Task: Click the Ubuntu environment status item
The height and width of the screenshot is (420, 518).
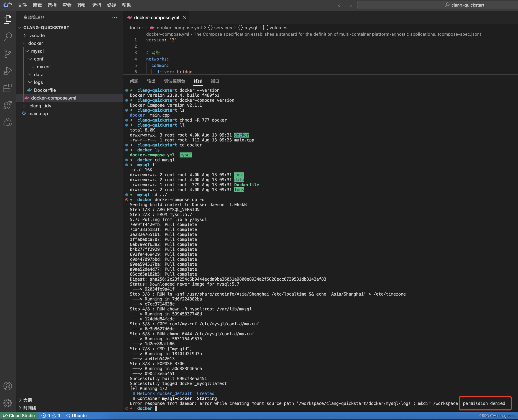Action: (76, 416)
